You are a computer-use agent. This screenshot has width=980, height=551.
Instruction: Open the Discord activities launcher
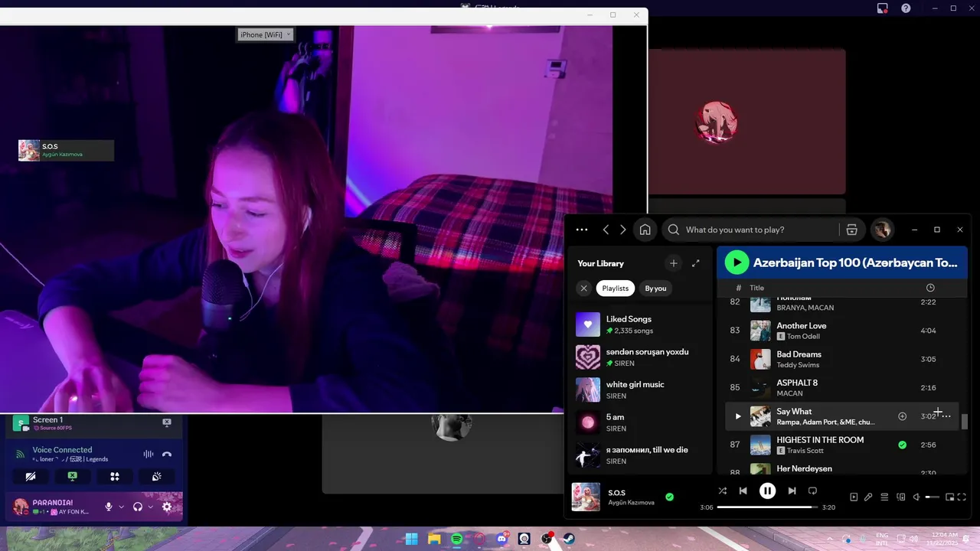click(x=115, y=476)
